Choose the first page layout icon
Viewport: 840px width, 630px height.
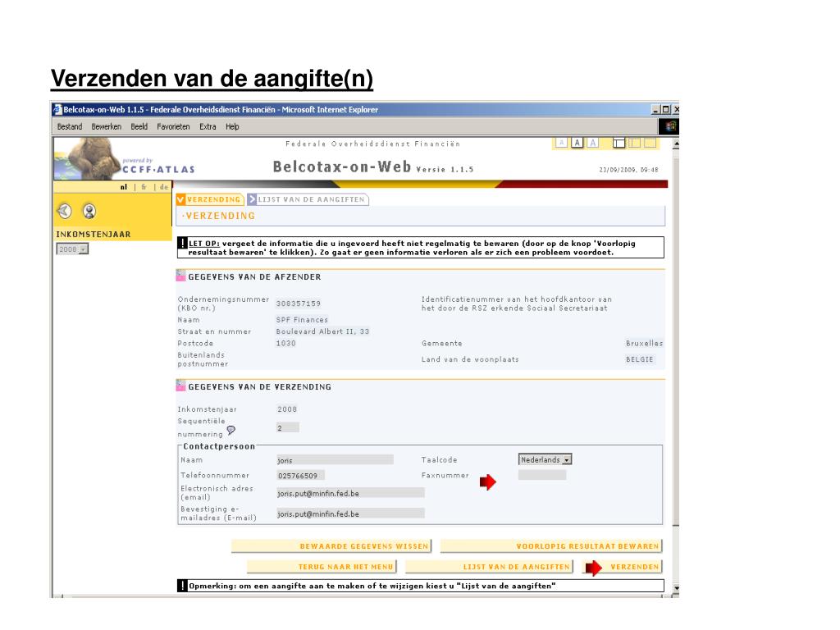point(619,143)
